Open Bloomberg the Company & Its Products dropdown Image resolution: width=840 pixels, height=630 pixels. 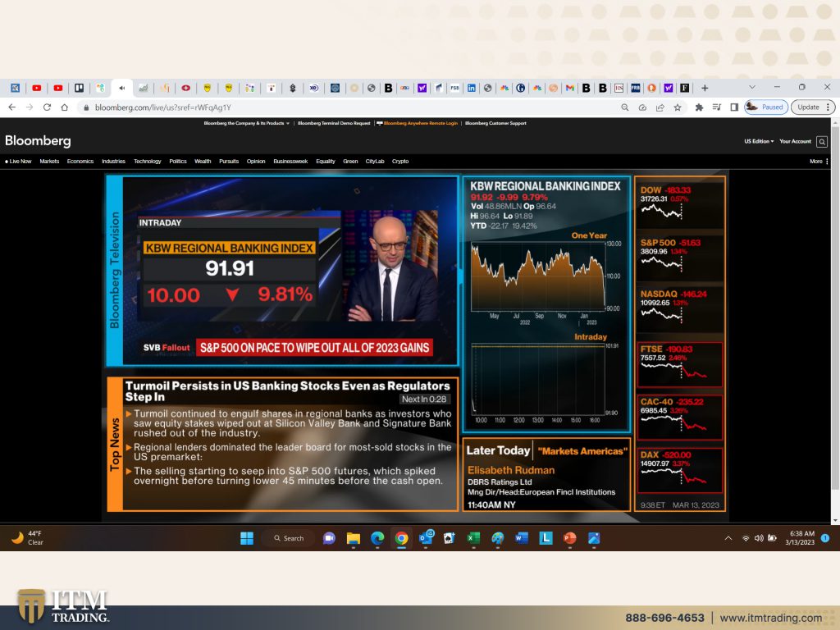(246, 123)
